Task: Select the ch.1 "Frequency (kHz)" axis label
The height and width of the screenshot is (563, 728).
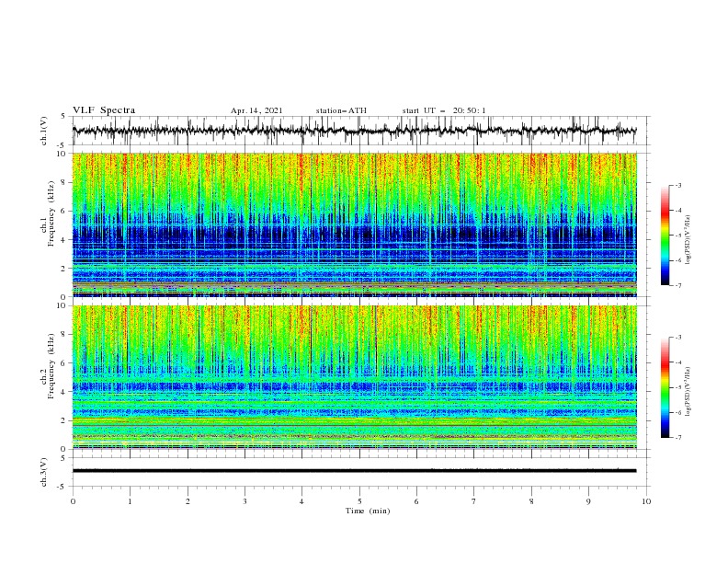Action: [x=51, y=213]
